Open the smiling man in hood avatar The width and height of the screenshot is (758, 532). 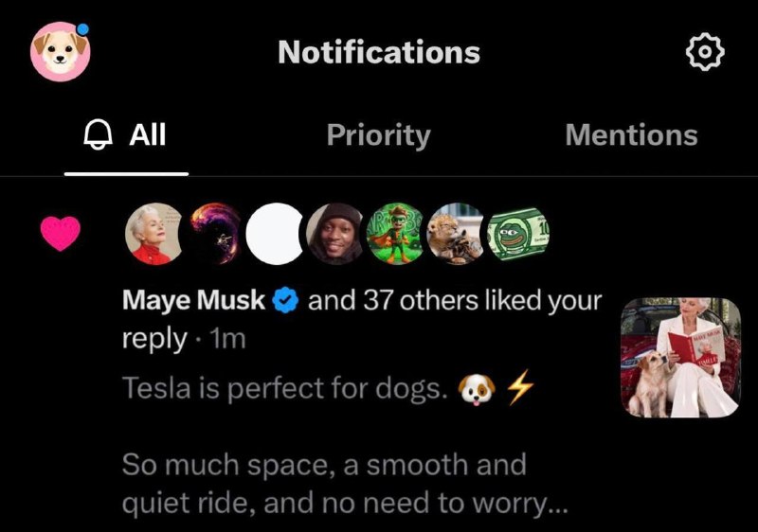(336, 234)
